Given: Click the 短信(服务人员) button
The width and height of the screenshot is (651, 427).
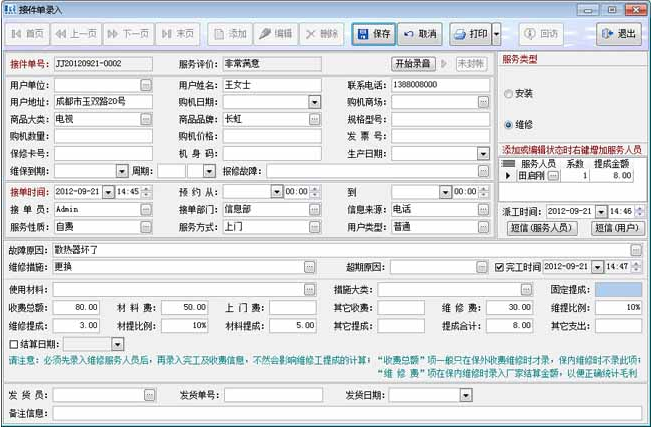Looking at the screenshot, I should coord(542,228).
